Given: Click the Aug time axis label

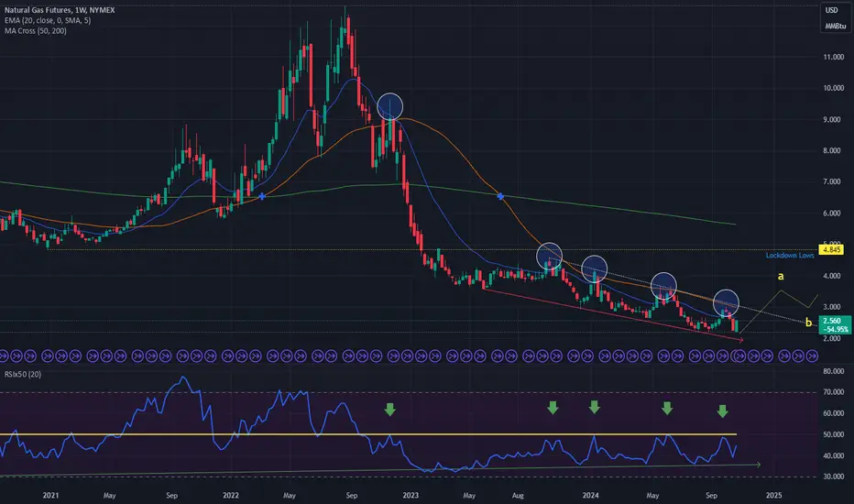Looking at the screenshot, I should 518,496.
